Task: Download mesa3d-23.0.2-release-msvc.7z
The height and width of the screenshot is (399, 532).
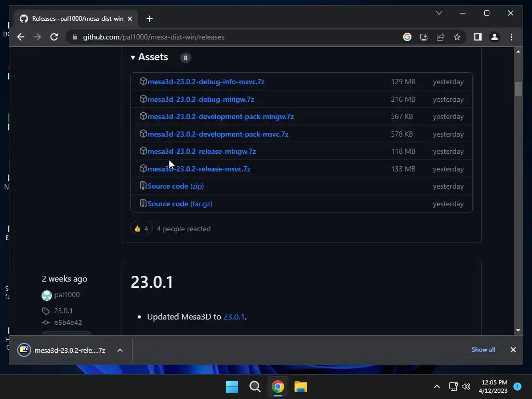Action: click(x=199, y=169)
